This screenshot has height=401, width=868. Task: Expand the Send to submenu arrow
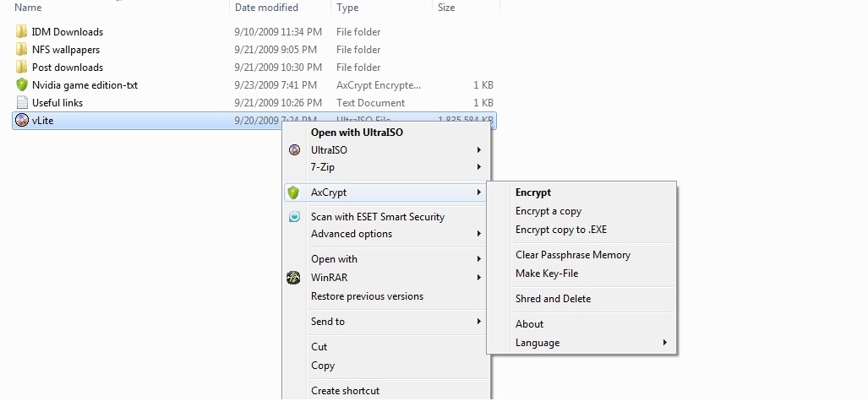click(x=479, y=322)
